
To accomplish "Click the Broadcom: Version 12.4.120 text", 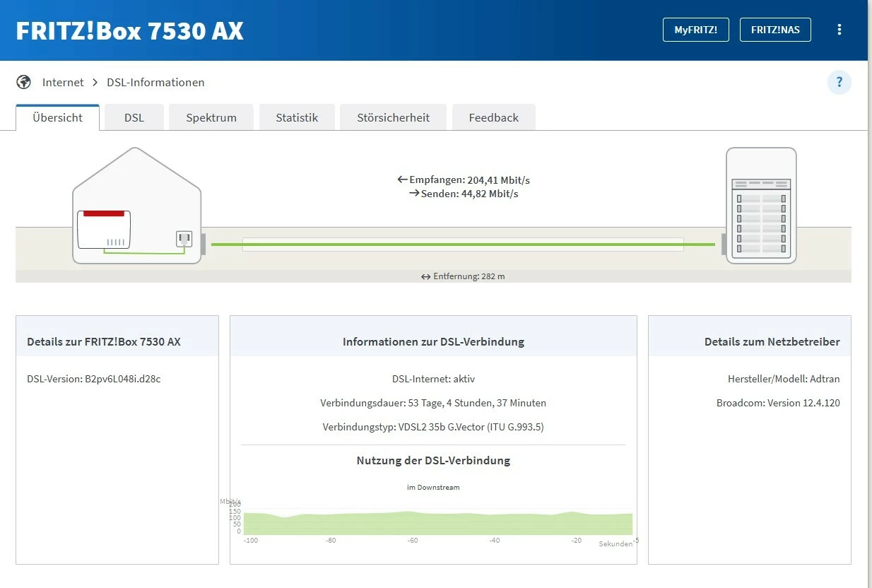I will (778, 403).
